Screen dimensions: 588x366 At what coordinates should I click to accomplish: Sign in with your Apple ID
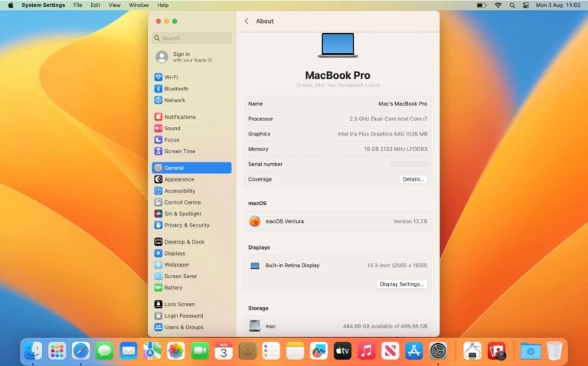(x=191, y=57)
